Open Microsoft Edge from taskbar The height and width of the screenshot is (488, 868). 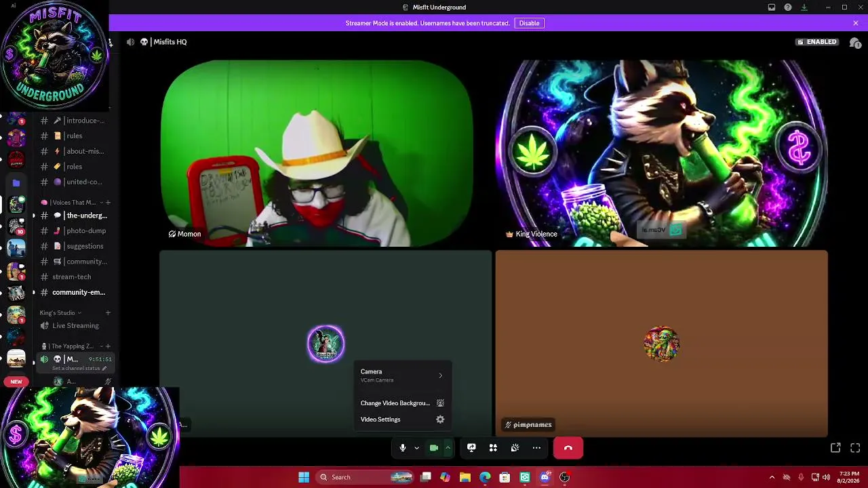click(x=485, y=477)
